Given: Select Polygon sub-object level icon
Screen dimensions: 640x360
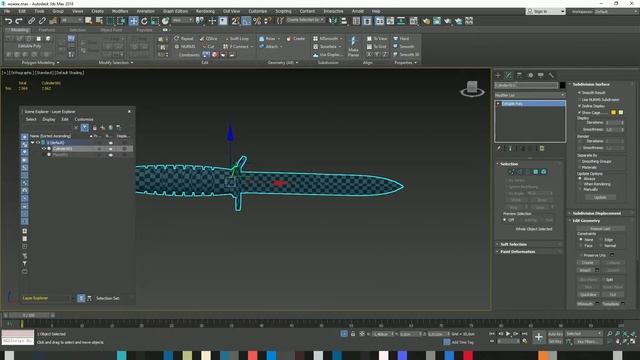Looking at the screenshot, I should [536, 172].
